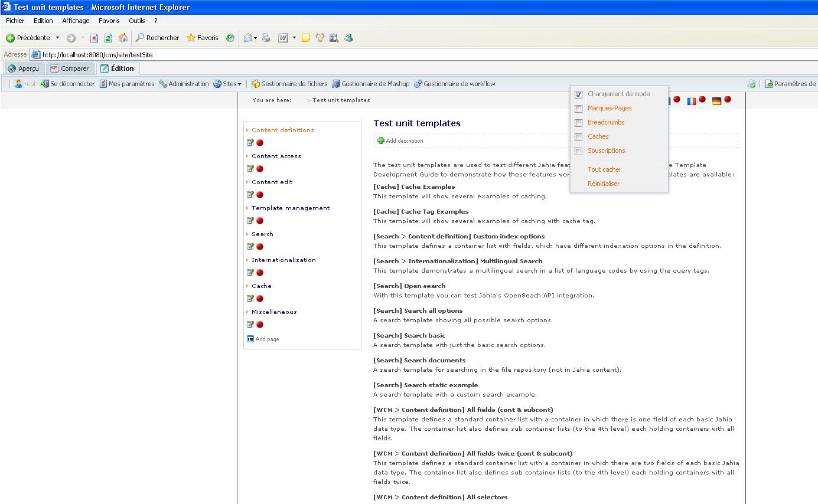Open Gestionnaire de Mashup
This screenshot has width=818, height=504.
pyautogui.click(x=370, y=84)
